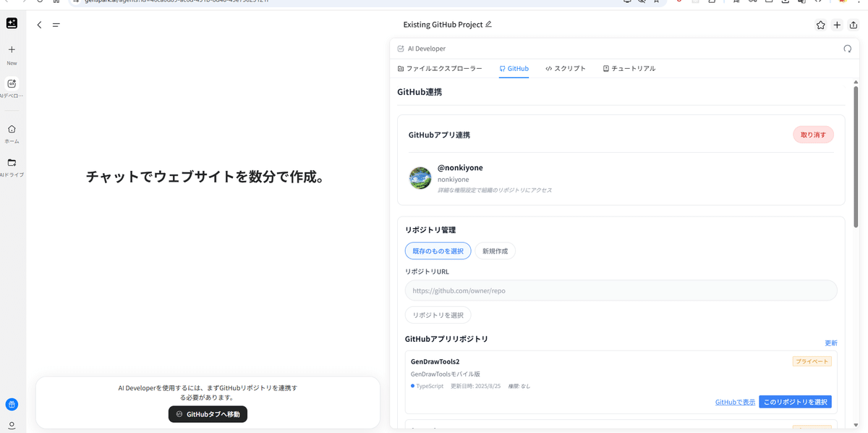The width and height of the screenshot is (868, 433).
Task: Select the 新規作成 option
Action: (495, 251)
